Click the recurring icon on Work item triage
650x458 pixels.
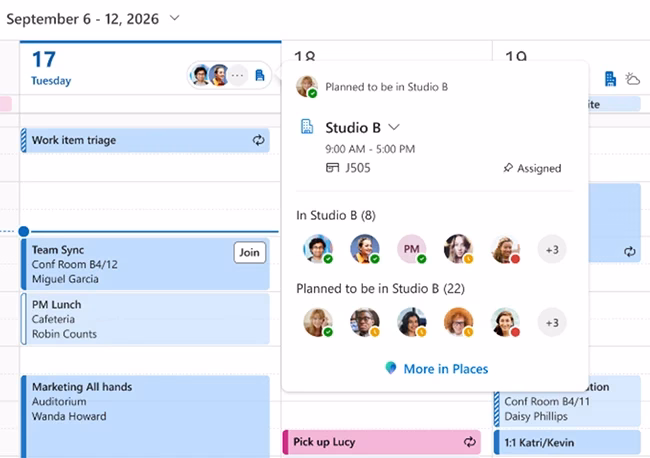(259, 140)
